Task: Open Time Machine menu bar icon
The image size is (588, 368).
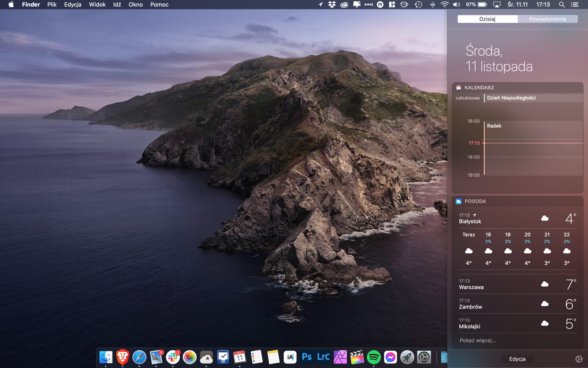Action: point(418,4)
